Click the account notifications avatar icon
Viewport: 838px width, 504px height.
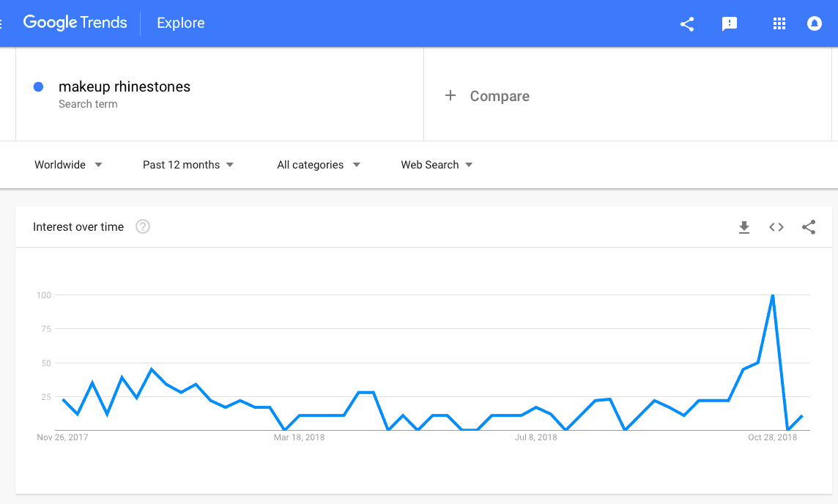point(814,23)
